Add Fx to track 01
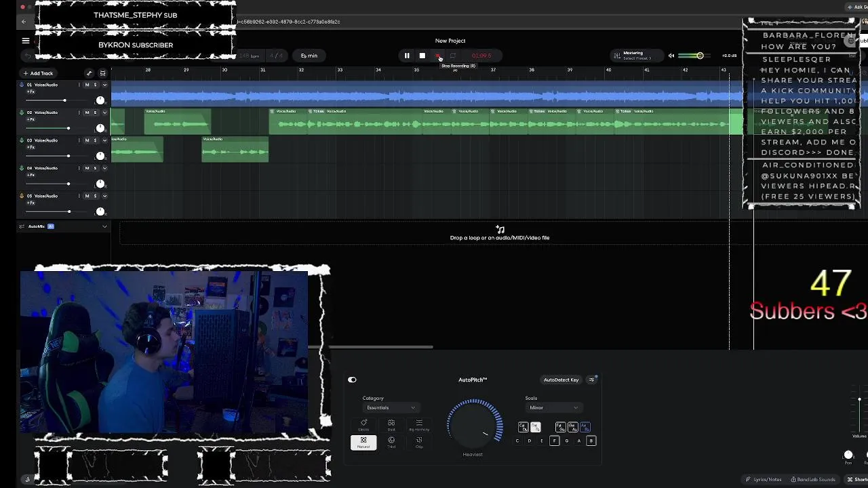Image resolution: width=868 pixels, height=488 pixels. 31,91
